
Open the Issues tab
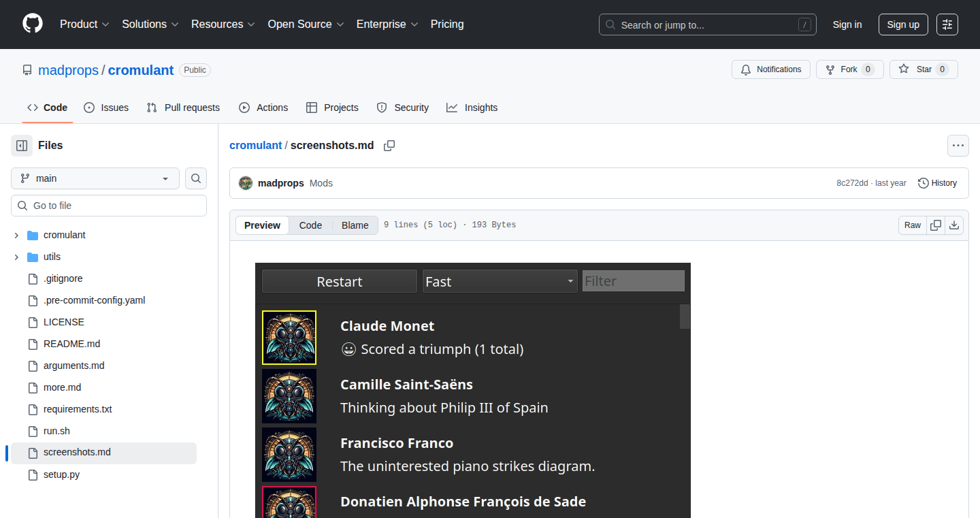point(106,108)
